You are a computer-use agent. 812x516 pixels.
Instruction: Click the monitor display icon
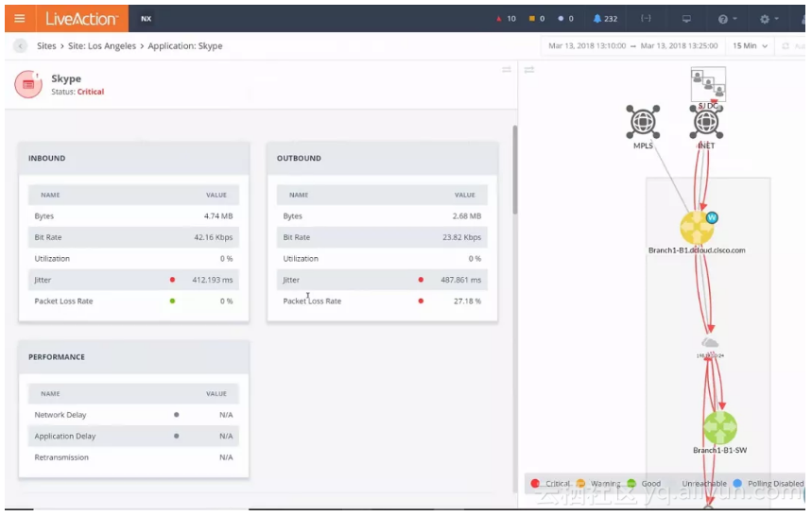(x=686, y=19)
